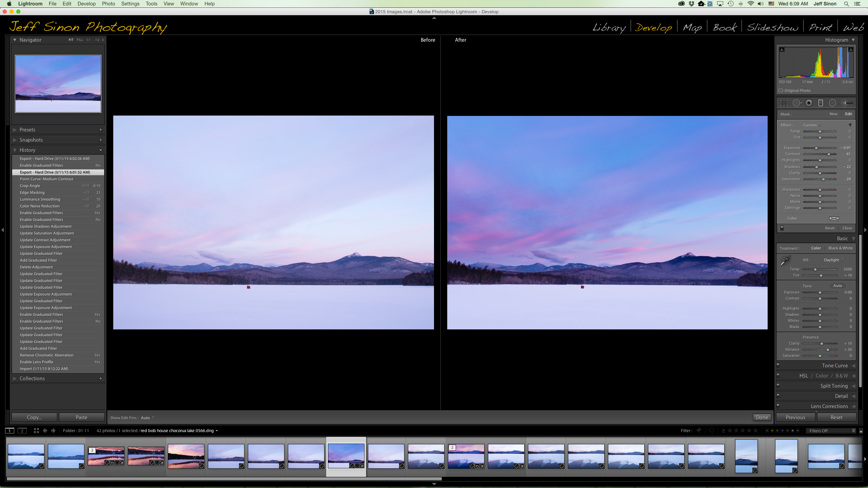Viewport: 868px width, 488px height.
Task: Switch to the Library module
Action: pos(609,27)
